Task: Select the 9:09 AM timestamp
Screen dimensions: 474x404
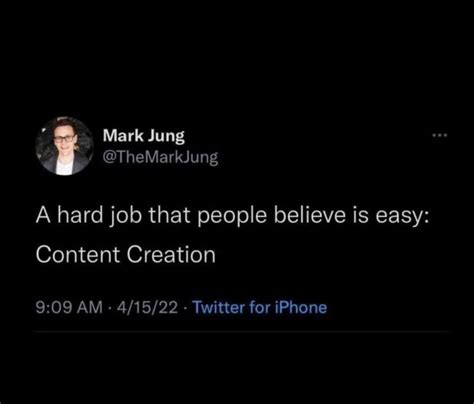Action: [69, 307]
